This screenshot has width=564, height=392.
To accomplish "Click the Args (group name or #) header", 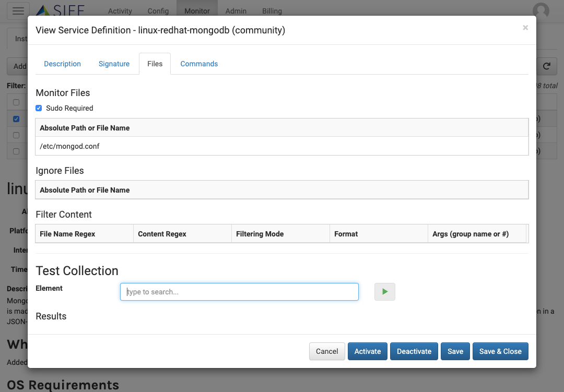I will coord(477,234).
